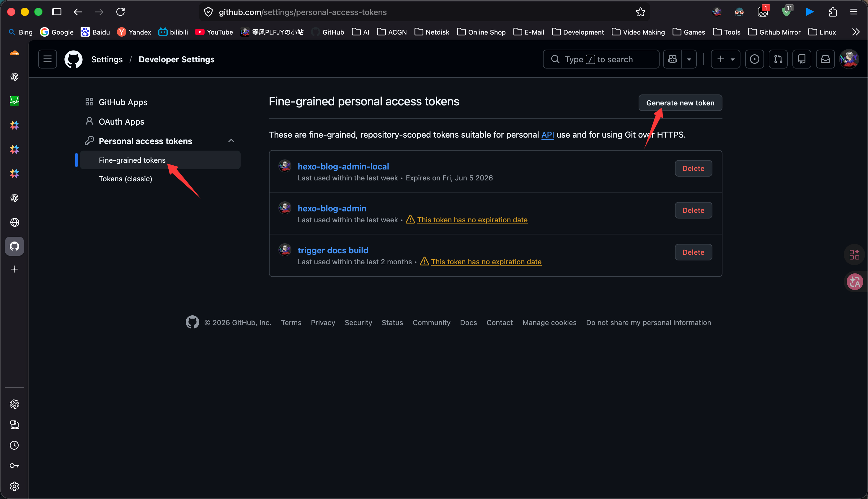
Task: Add a new tab with the plus icon
Action: point(14,269)
